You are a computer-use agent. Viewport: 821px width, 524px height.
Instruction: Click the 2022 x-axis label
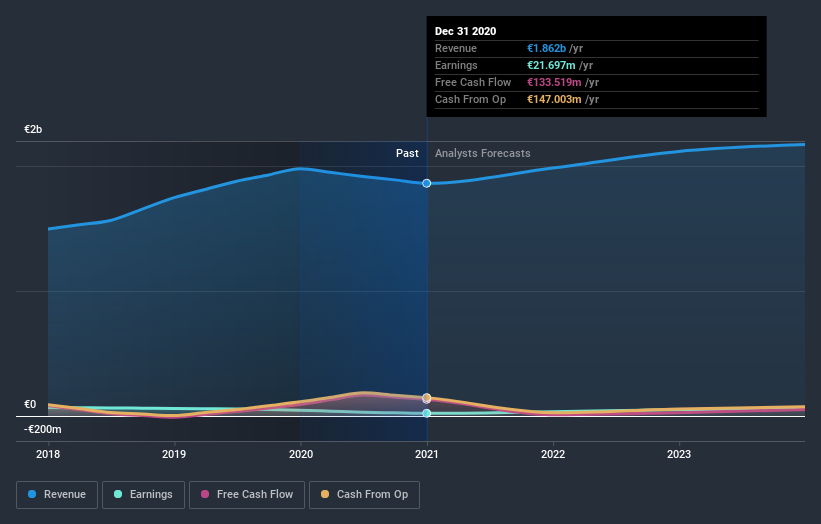(x=553, y=454)
